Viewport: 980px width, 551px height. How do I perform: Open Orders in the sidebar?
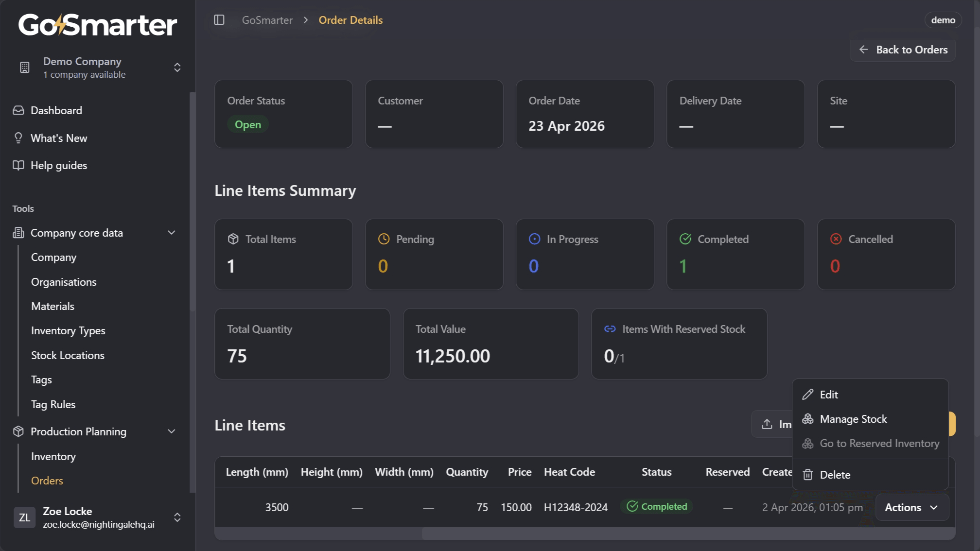point(47,481)
